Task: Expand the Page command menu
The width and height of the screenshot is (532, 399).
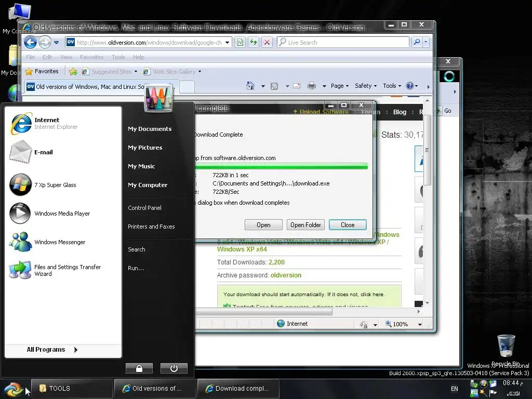Action: tap(340, 86)
